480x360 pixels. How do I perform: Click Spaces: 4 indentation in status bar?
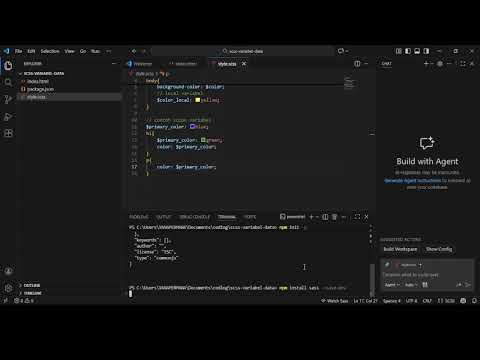391,301
